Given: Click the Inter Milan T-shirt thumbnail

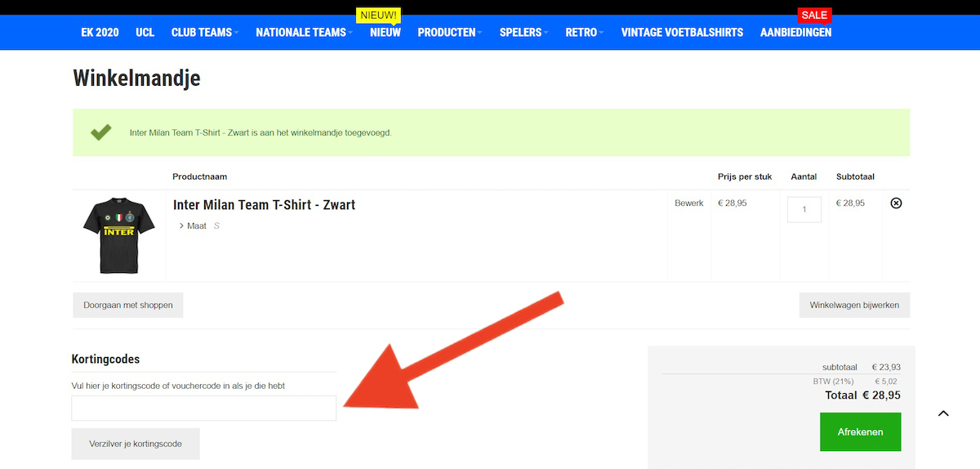Looking at the screenshot, I should tap(118, 235).
